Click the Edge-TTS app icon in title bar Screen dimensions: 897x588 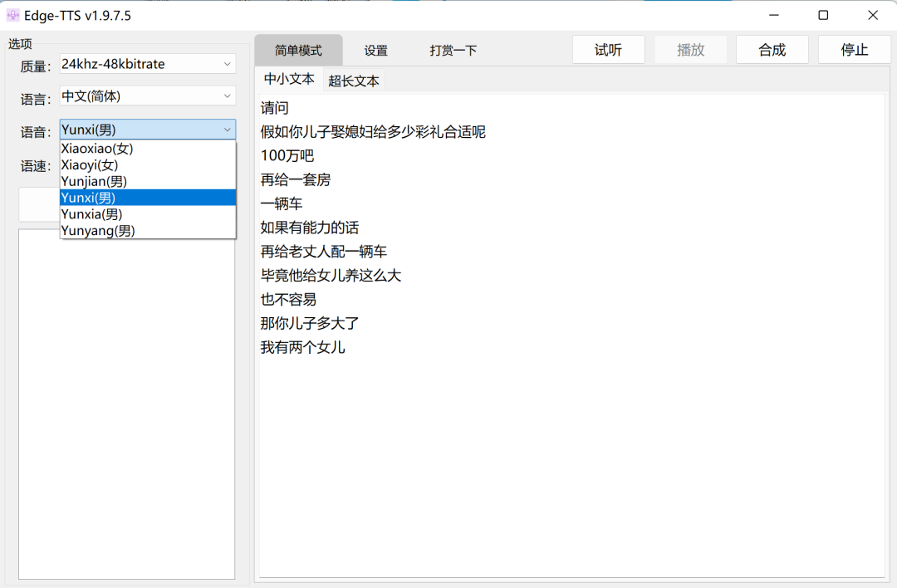[12, 16]
